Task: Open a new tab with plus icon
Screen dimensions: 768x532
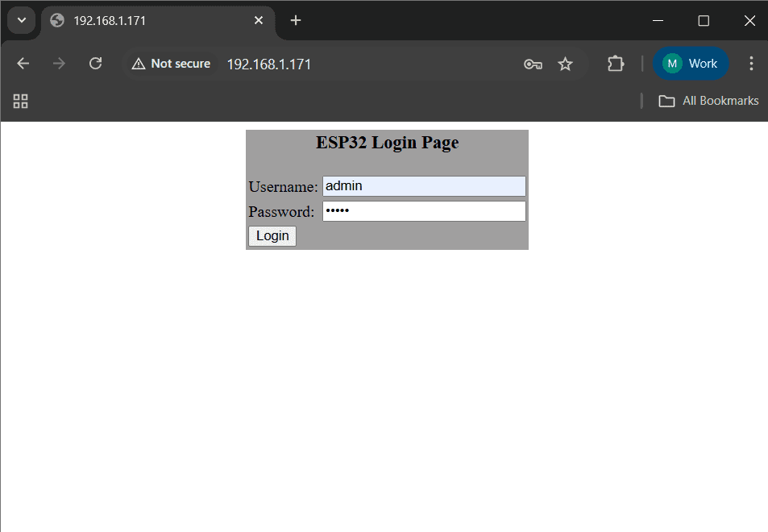Action: [x=296, y=21]
